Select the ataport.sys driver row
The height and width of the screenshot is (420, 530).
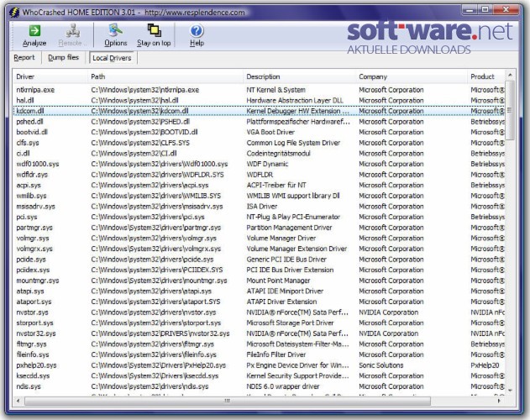(259, 302)
